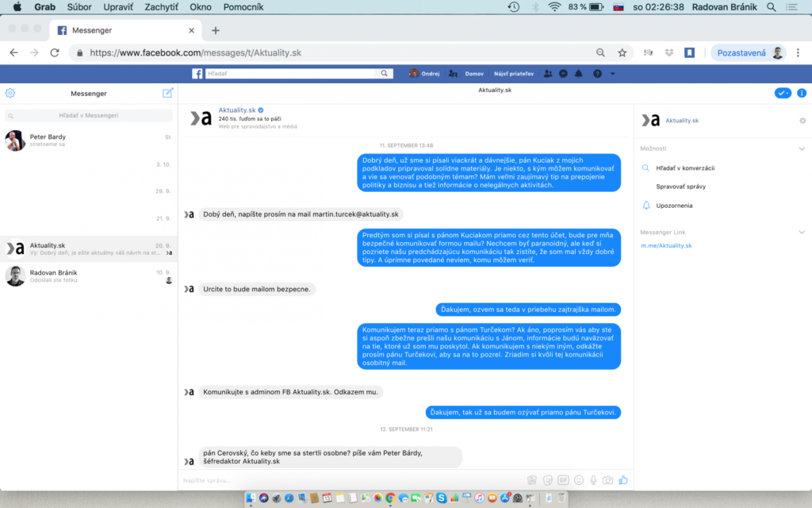Go to Domov in Facebook bar
Viewport: 812px width, 508px height.
(474, 74)
